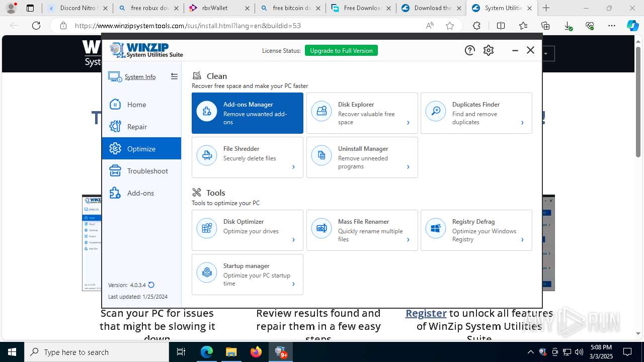Open Edge downloads icon
The width and height of the screenshot is (644, 362).
click(568, 26)
